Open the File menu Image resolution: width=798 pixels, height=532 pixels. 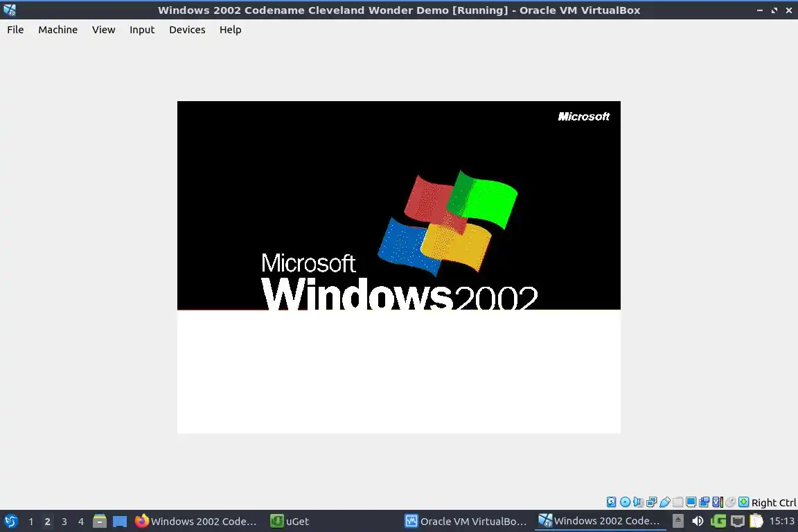point(15,30)
